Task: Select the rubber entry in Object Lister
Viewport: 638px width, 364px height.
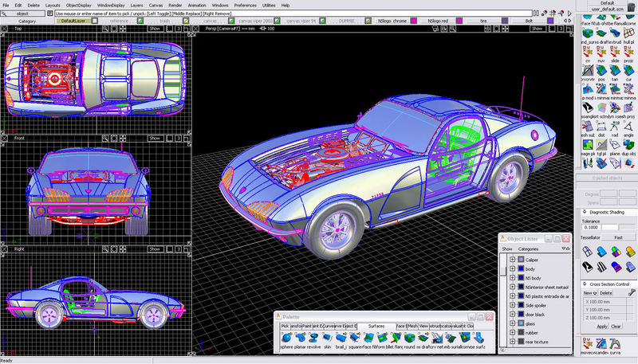Action: pyautogui.click(x=531, y=333)
